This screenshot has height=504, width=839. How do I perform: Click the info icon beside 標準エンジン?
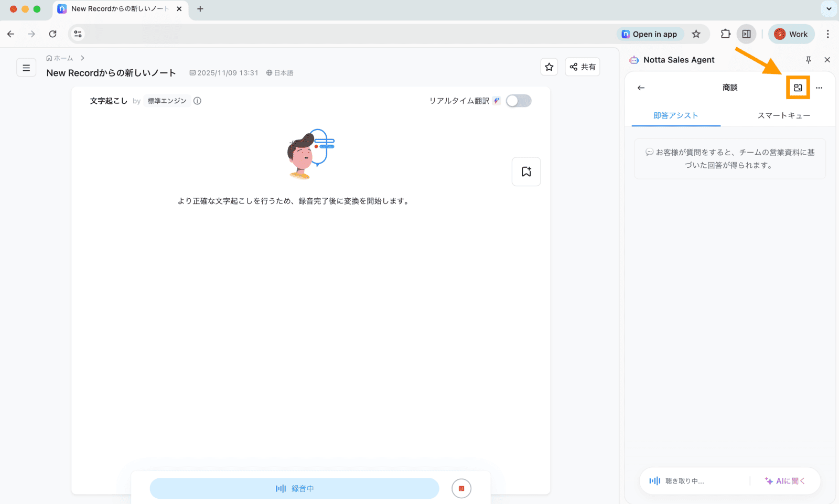[197, 101]
